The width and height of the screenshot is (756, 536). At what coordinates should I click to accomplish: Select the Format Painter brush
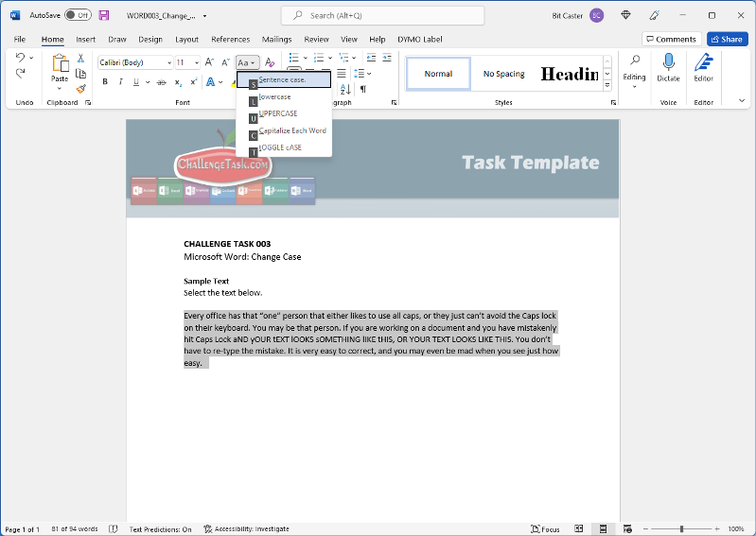point(81,89)
